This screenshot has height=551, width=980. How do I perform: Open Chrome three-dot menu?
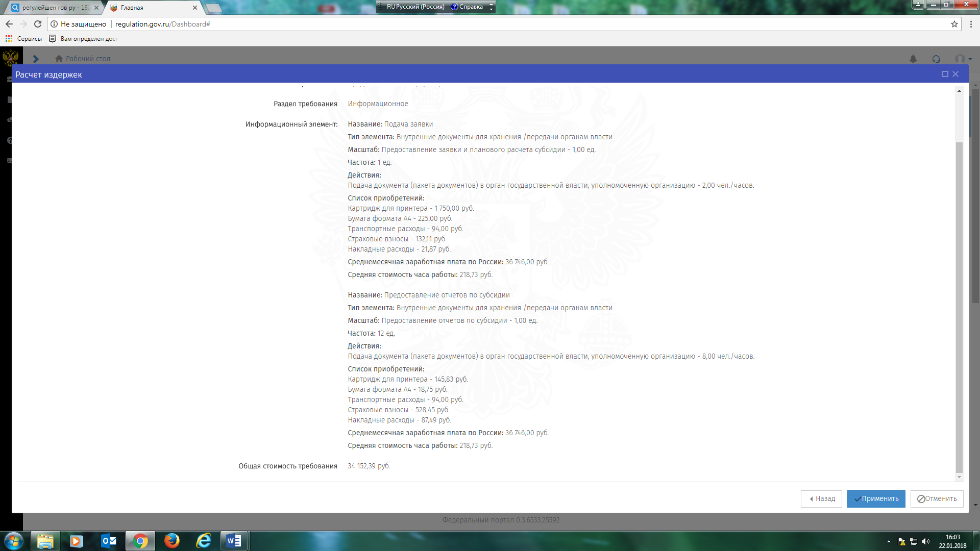[971, 24]
